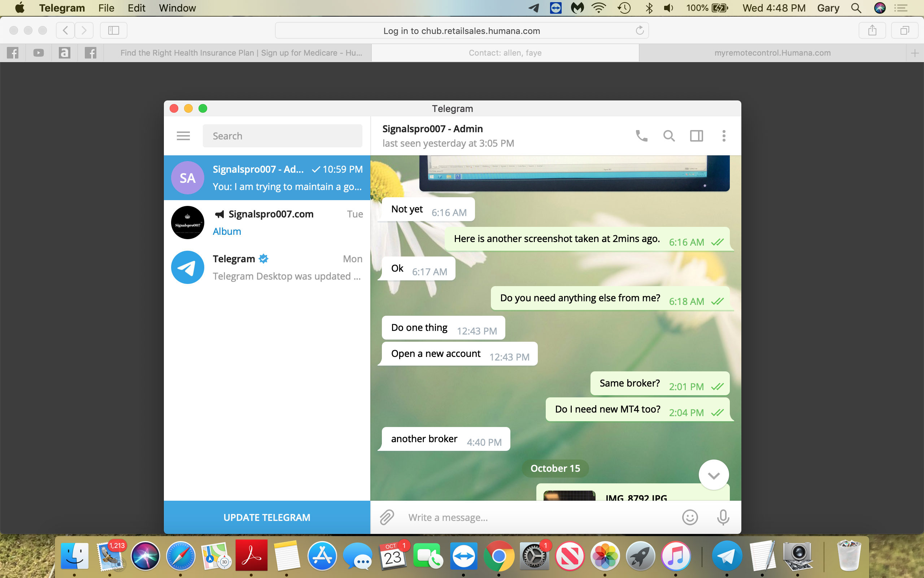Click 'Here is another screenshot' message
The image size is (924, 578).
pos(587,239)
